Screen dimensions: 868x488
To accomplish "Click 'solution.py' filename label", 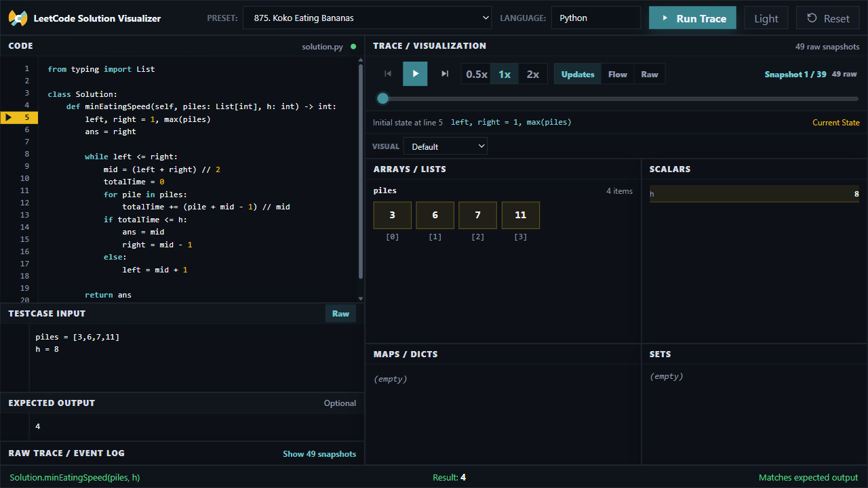I will [x=322, y=47].
